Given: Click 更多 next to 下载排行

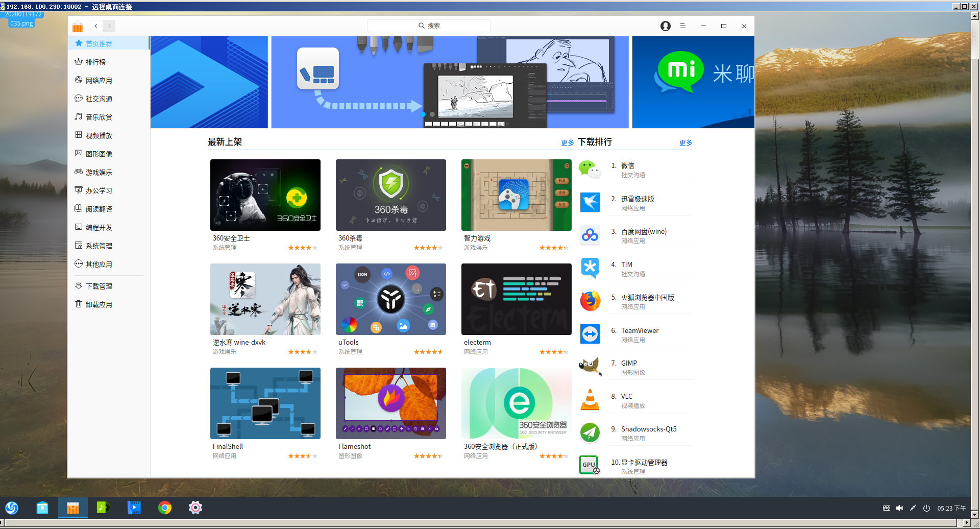Looking at the screenshot, I should (x=685, y=143).
